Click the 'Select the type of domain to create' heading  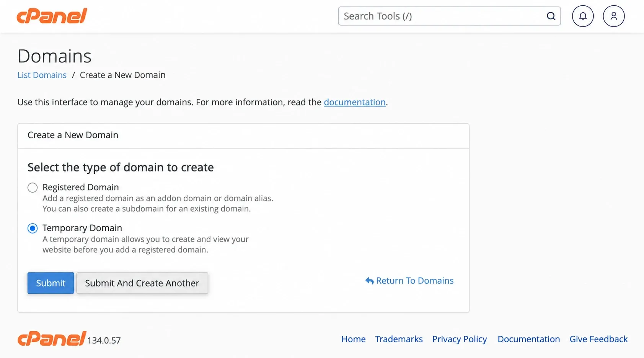(x=121, y=167)
